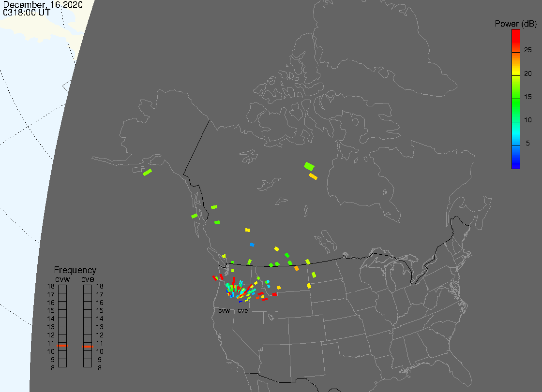Click the 10 tick label on Power scale

tap(527, 120)
